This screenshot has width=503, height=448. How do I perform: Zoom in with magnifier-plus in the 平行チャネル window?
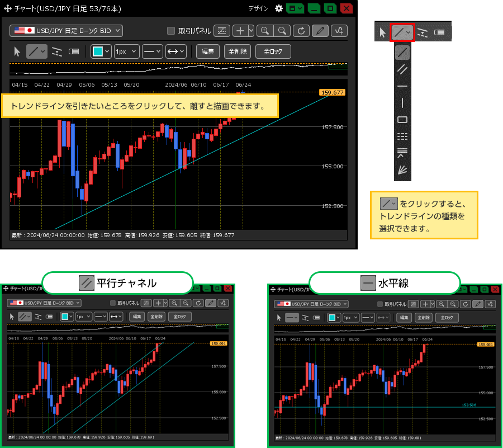174,303
